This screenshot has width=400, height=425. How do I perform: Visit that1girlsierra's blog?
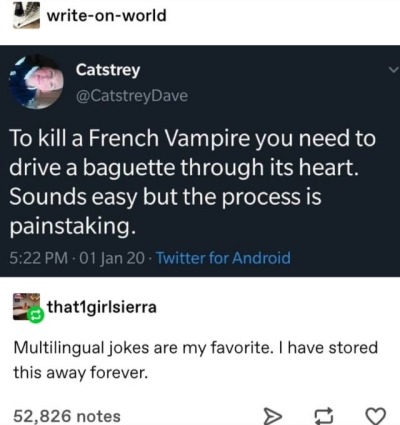pyautogui.click(x=101, y=307)
